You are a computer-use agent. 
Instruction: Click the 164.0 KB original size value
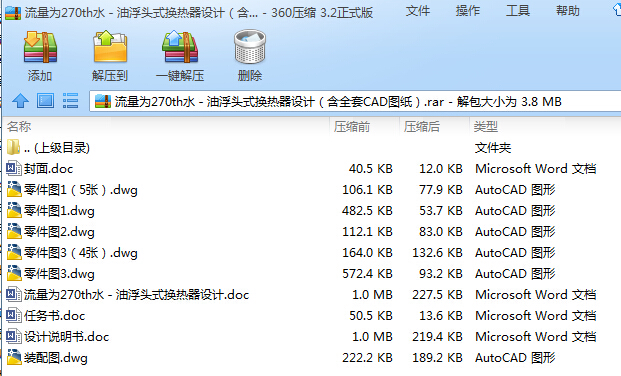pos(367,253)
